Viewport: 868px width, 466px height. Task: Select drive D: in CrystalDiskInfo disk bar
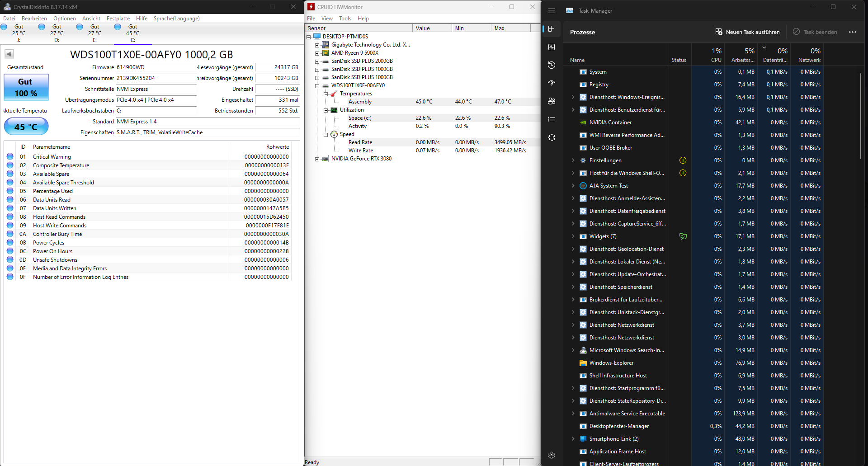pos(57,33)
